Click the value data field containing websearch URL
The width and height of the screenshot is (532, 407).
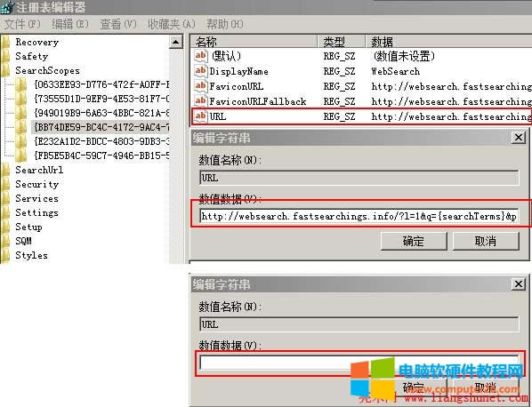click(359, 216)
